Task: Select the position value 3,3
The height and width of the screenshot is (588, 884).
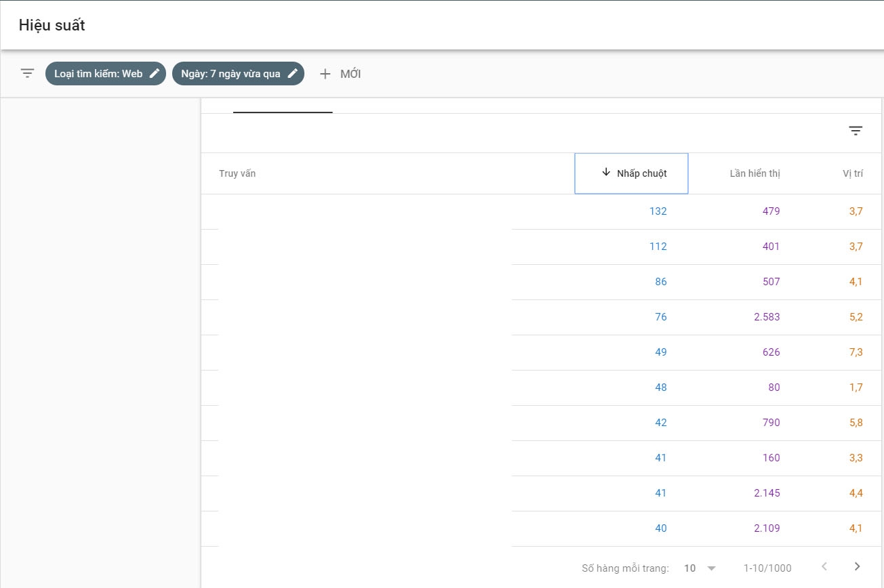Action: click(x=856, y=458)
